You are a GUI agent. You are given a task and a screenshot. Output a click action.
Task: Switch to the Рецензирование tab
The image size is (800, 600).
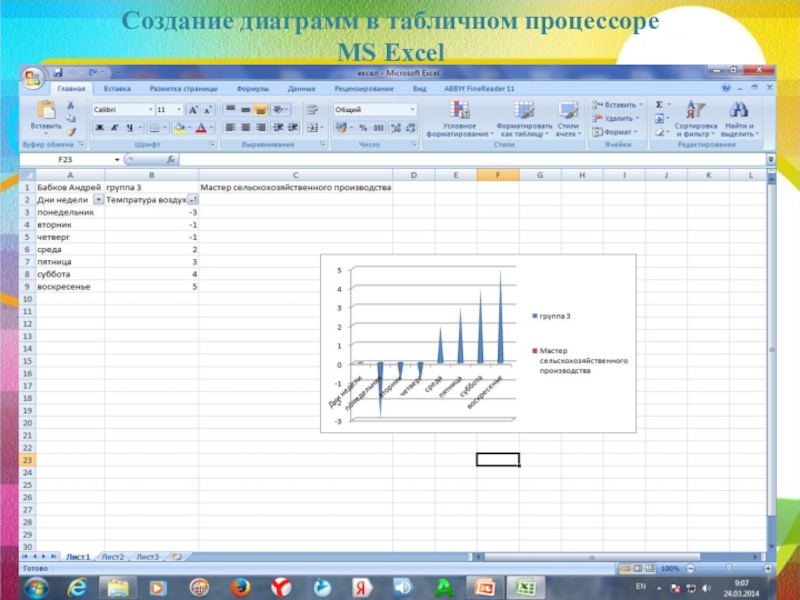coord(364,88)
